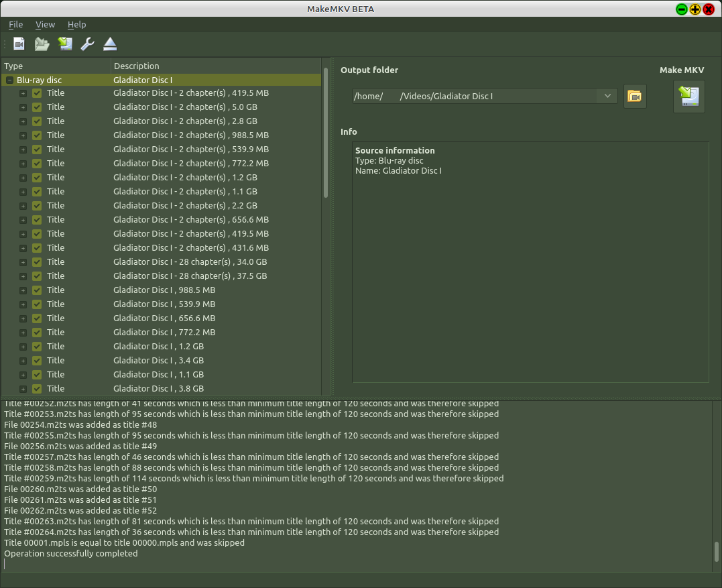Start ripping with the large Make MKV button
The height and width of the screenshot is (588, 722).
point(689,97)
